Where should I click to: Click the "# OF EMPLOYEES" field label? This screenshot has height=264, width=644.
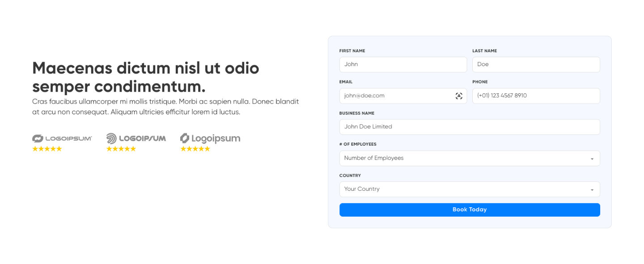tap(358, 144)
